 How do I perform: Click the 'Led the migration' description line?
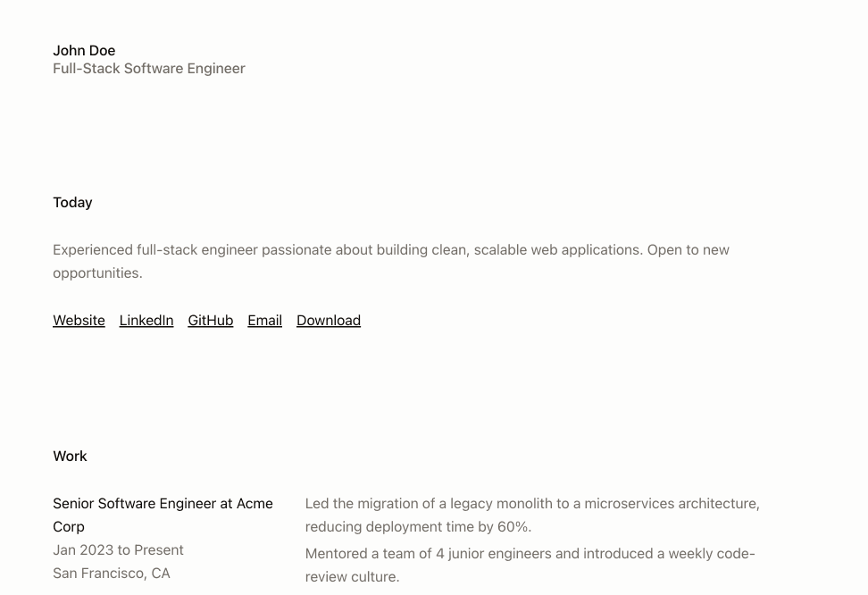532,504
